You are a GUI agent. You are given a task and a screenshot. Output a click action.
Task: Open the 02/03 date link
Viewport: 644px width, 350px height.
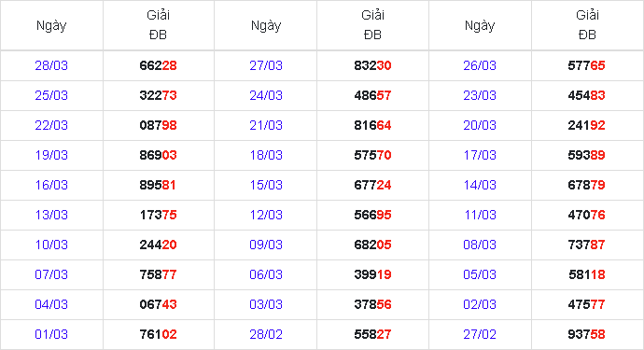pos(480,304)
